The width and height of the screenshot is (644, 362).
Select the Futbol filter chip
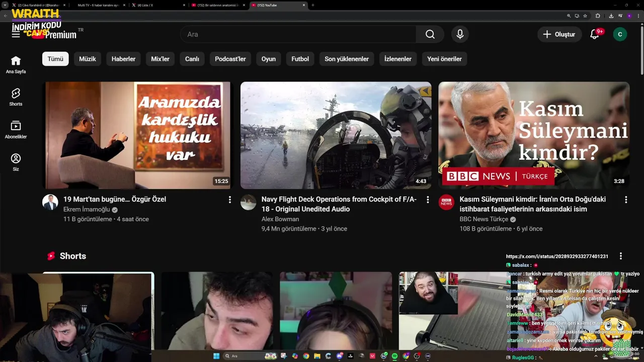pyautogui.click(x=300, y=59)
